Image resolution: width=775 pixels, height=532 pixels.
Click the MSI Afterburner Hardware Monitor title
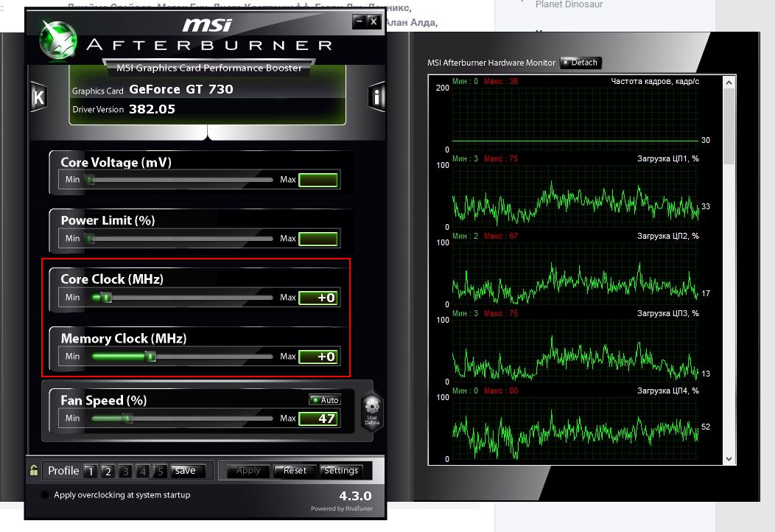click(491, 63)
